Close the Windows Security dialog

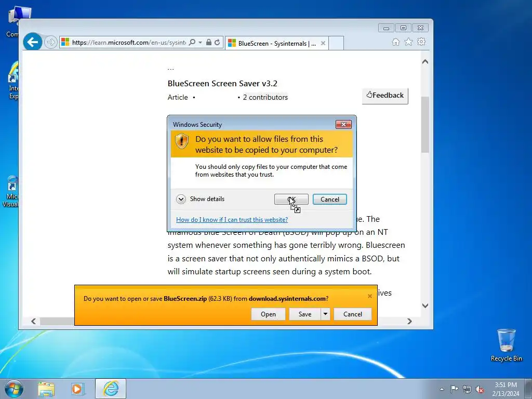coord(343,125)
